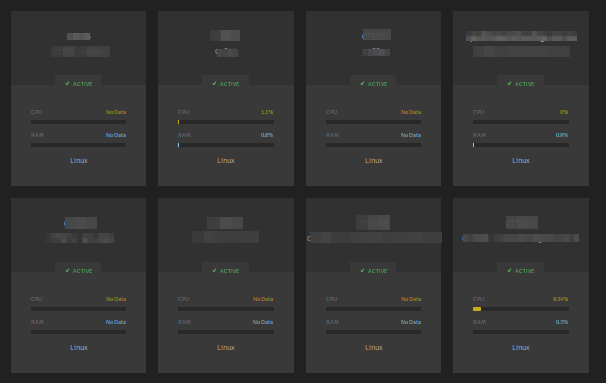
Task: Click the 8.54% CPU usage value
Action: pos(560,299)
